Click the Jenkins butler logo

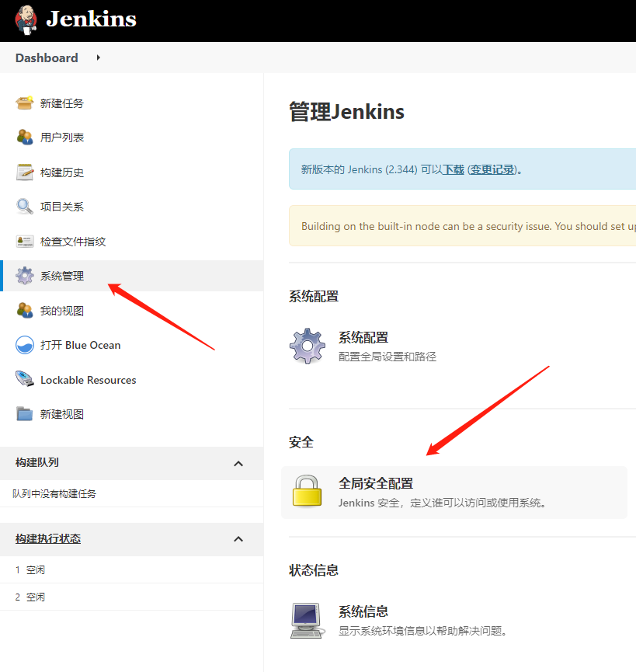[26, 19]
